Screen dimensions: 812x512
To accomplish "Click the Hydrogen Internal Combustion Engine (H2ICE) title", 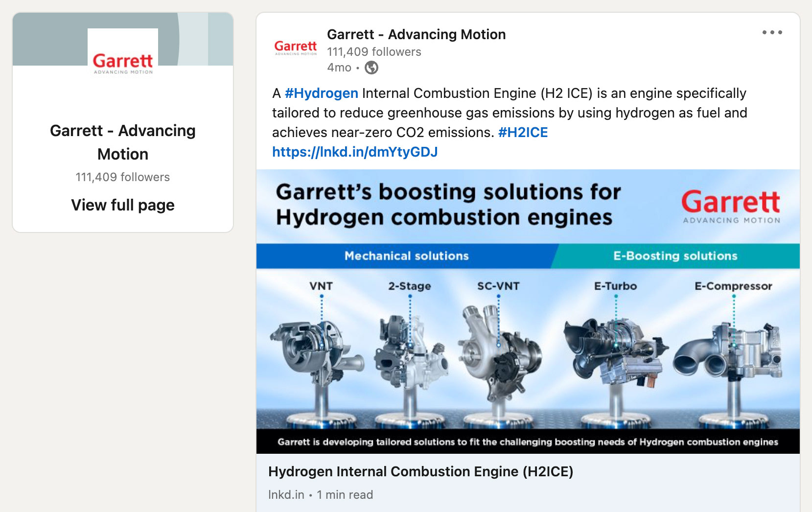I will (420, 471).
